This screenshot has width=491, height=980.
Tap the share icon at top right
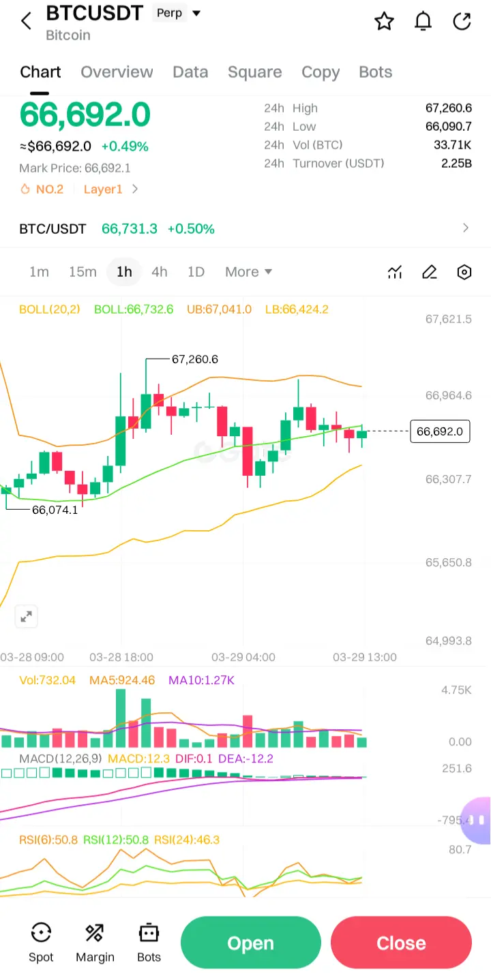point(462,22)
